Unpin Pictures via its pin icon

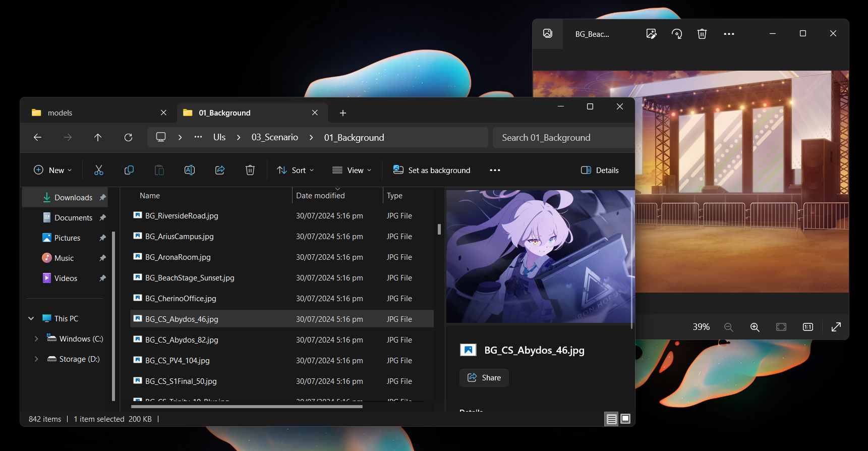click(102, 238)
